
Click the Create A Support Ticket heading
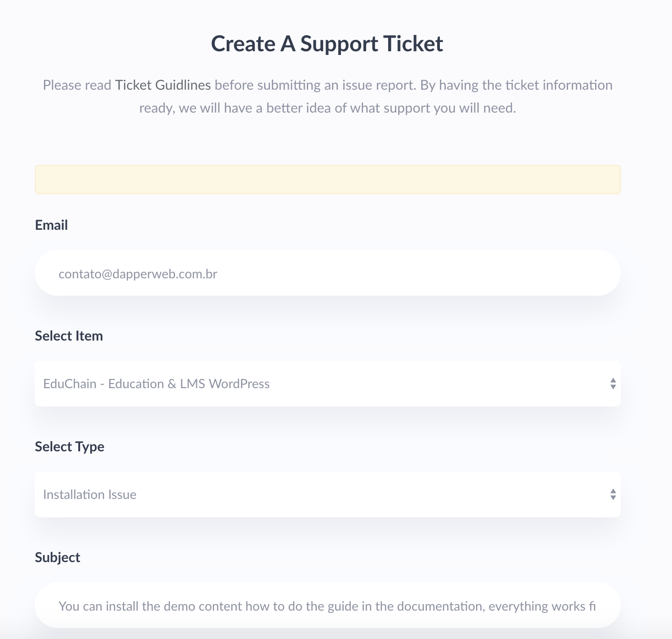327,44
